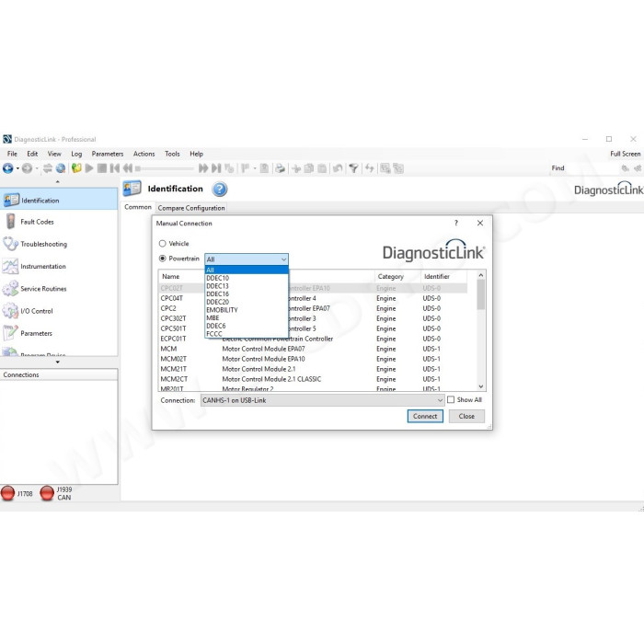Click the J1708 red status indicator

coord(7,493)
